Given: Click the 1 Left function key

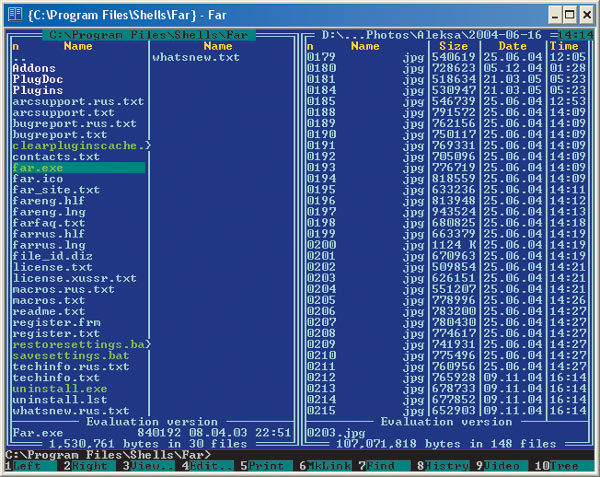Looking at the screenshot, I should 31,466.
